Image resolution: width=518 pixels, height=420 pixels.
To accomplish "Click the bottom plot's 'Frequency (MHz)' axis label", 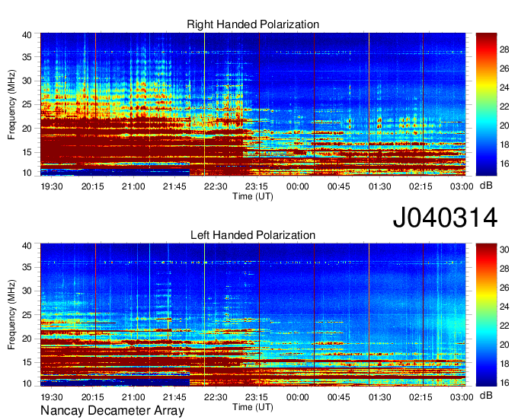I will [11, 315].
